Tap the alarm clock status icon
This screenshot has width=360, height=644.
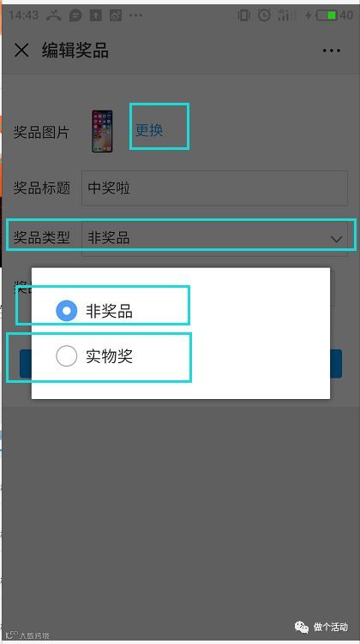(264, 15)
